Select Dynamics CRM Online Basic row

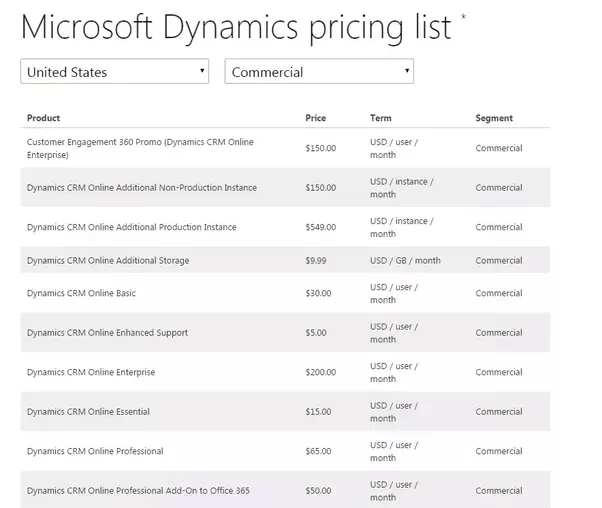click(81, 294)
